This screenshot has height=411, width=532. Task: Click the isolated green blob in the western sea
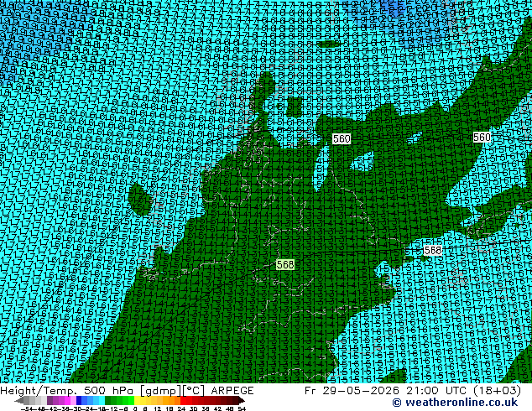[140, 199]
